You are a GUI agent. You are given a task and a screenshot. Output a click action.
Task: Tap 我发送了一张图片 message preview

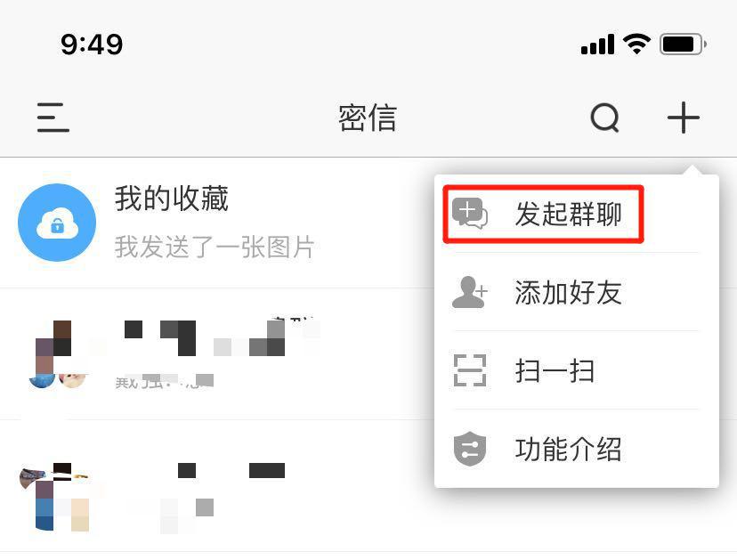(215, 248)
